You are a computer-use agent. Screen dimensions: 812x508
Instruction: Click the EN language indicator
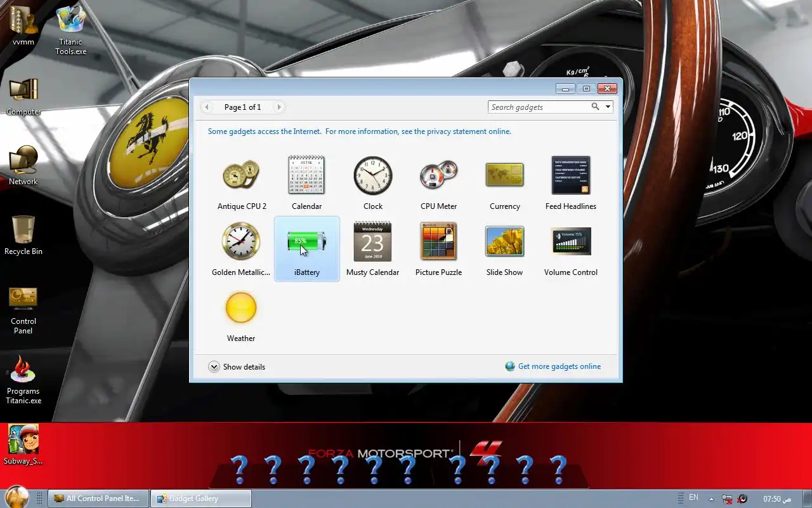[x=693, y=497]
